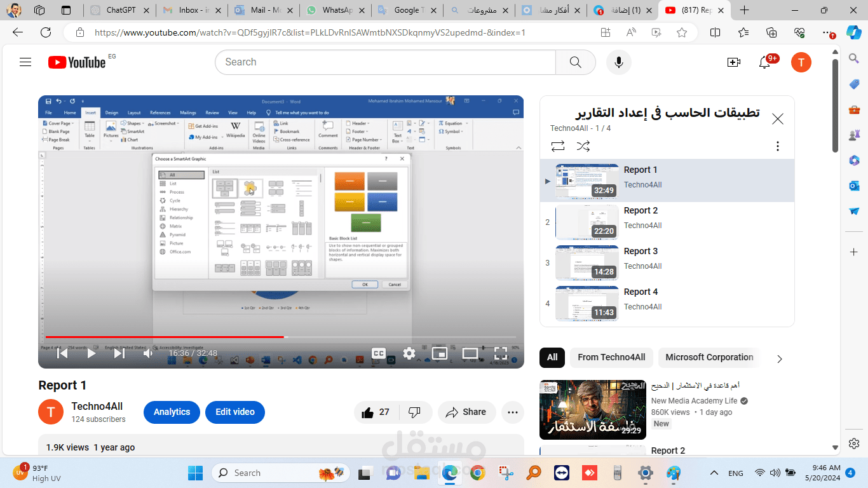
Task: Open the YouTube Create video menu
Action: click(x=734, y=62)
